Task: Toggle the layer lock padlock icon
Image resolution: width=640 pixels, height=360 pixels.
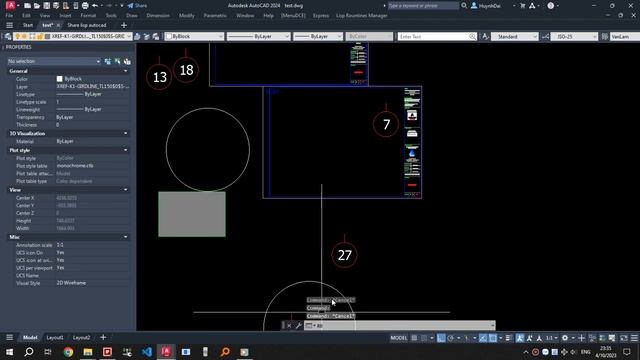Action: (40, 36)
